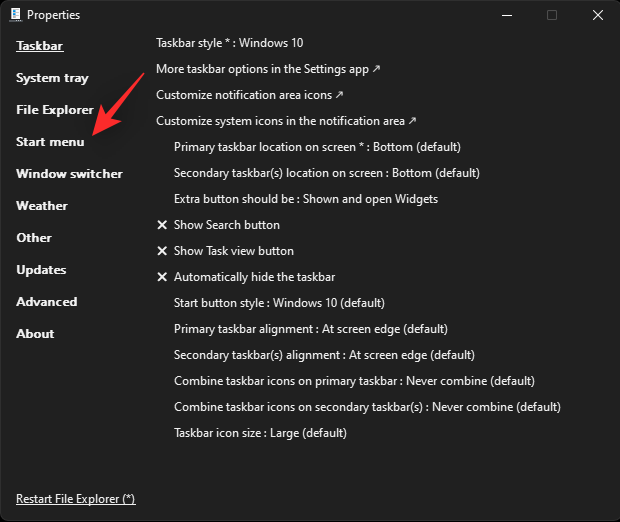The image size is (620, 522).
Task: Change Secondary taskbar(s) alignment setting
Action: coord(324,355)
